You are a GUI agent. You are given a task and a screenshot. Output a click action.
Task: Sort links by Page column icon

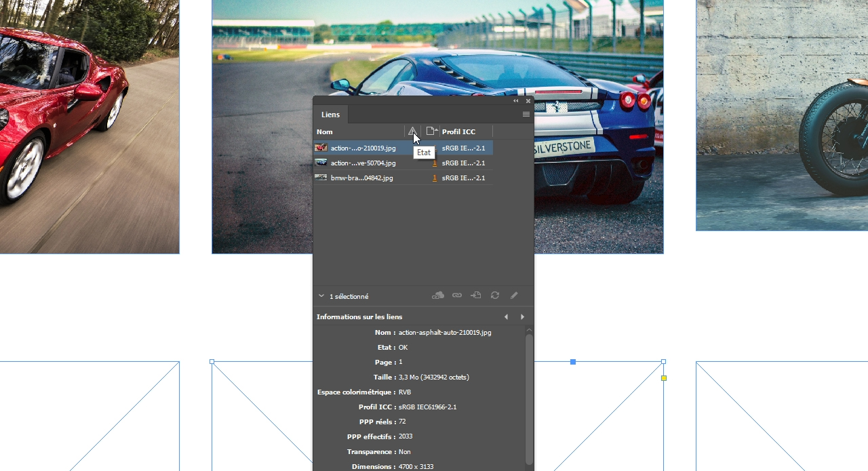[x=431, y=131]
